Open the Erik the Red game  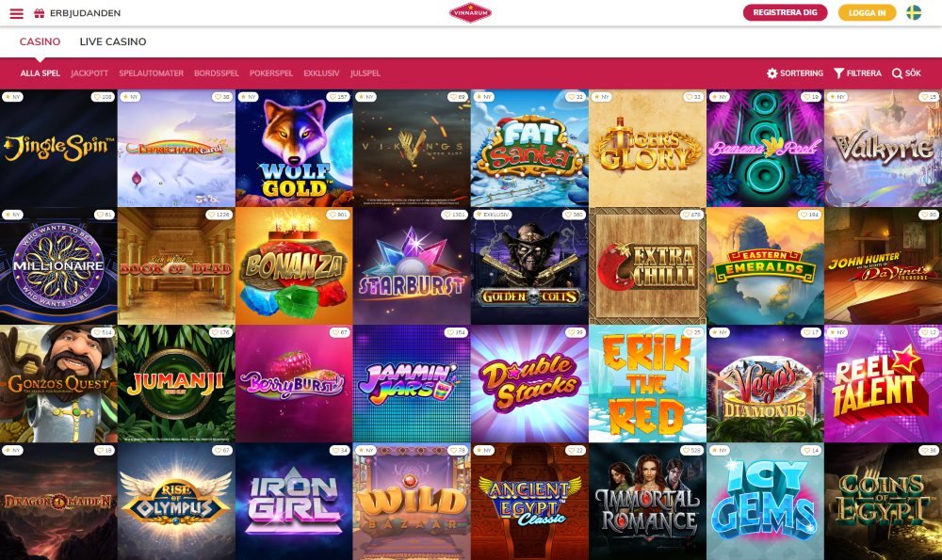point(648,384)
